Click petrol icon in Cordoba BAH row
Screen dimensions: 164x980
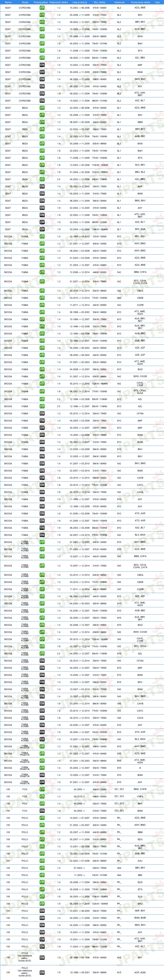pyautogui.click(x=42, y=43)
